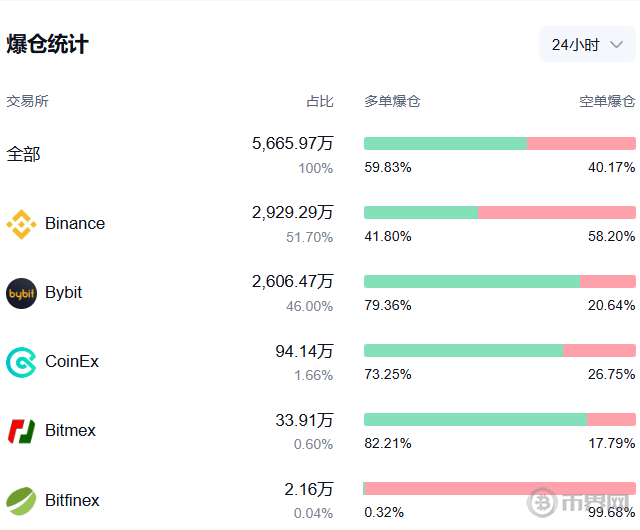Click the chevron arrow beside 24小时
This screenshot has width=640, height=530.
(617, 45)
